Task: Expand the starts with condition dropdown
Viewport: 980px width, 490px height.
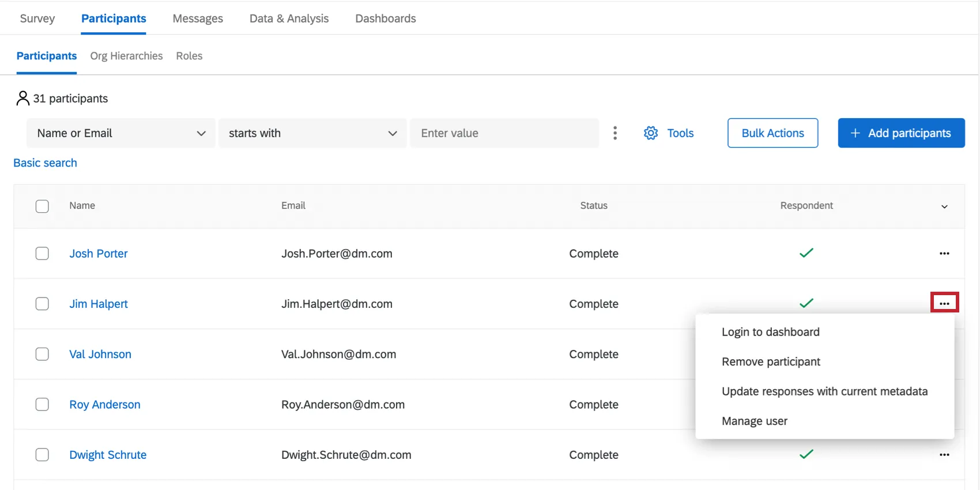Action: tap(312, 133)
